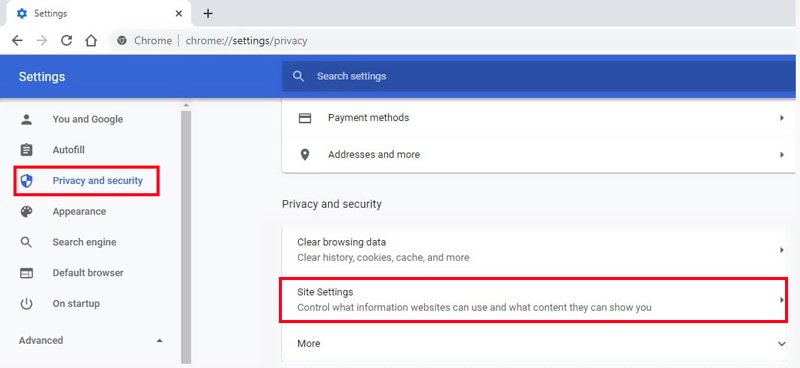Click the arrow at right of Addresses and more
Image resolution: width=800 pixels, height=368 pixels.
[782, 155]
